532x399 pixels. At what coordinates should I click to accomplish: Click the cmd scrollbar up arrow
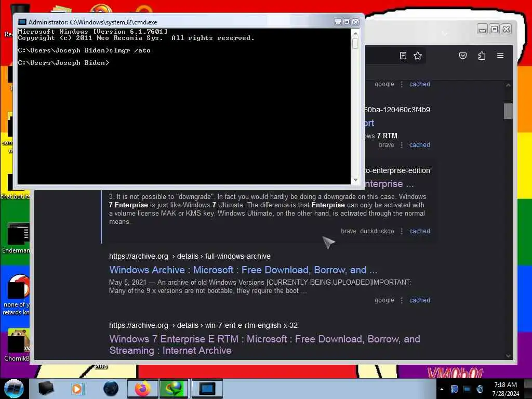coord(355,33)
